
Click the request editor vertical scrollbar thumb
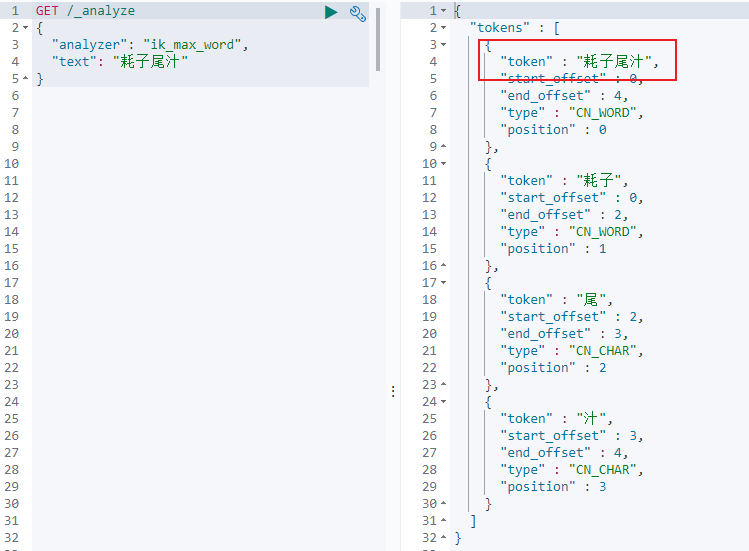point(377,40)
